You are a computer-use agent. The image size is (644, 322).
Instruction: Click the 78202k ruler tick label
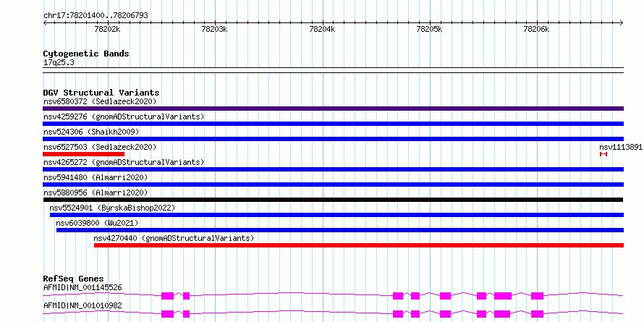(x=107, y=29)
